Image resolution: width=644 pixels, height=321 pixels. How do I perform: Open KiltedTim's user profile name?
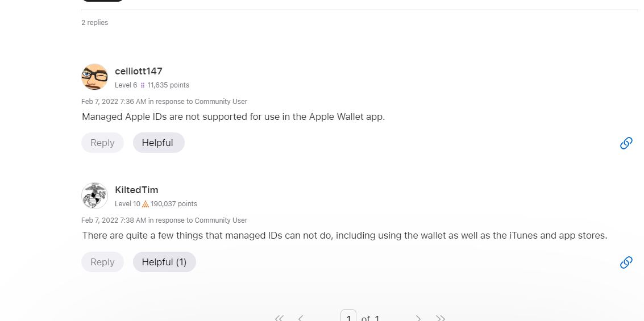[136, 190]
